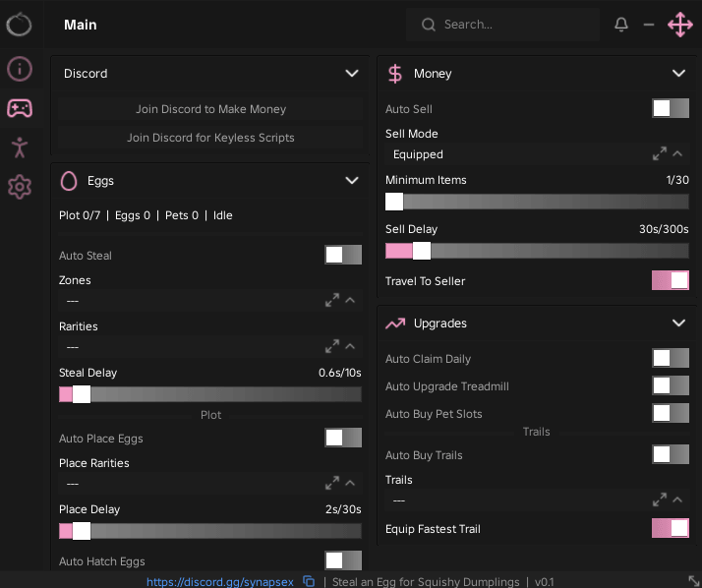Select the gamepad sidebar icon
This screenshot has width=702, height=588.
coord(20,108)
